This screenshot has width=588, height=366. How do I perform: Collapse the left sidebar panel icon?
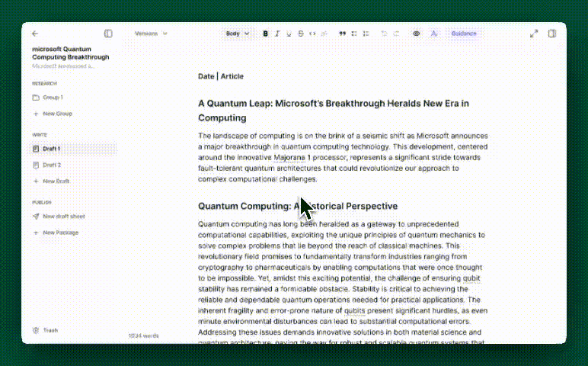click(108, 34)
